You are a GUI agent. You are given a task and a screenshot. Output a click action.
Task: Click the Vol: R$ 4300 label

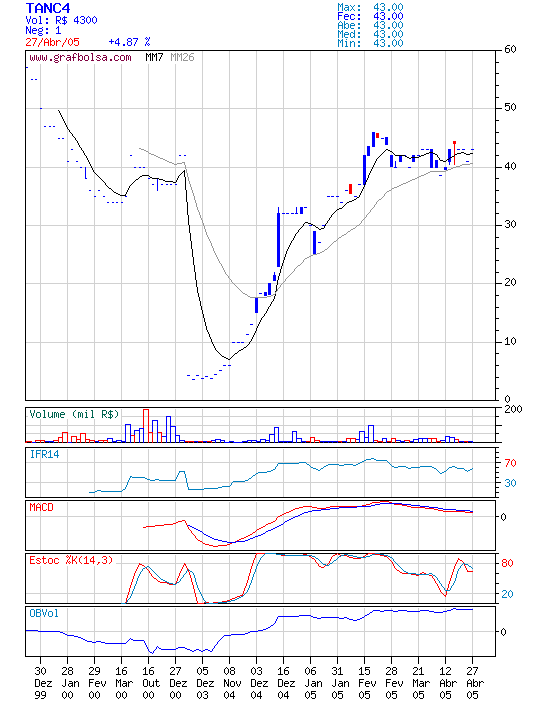62,20
